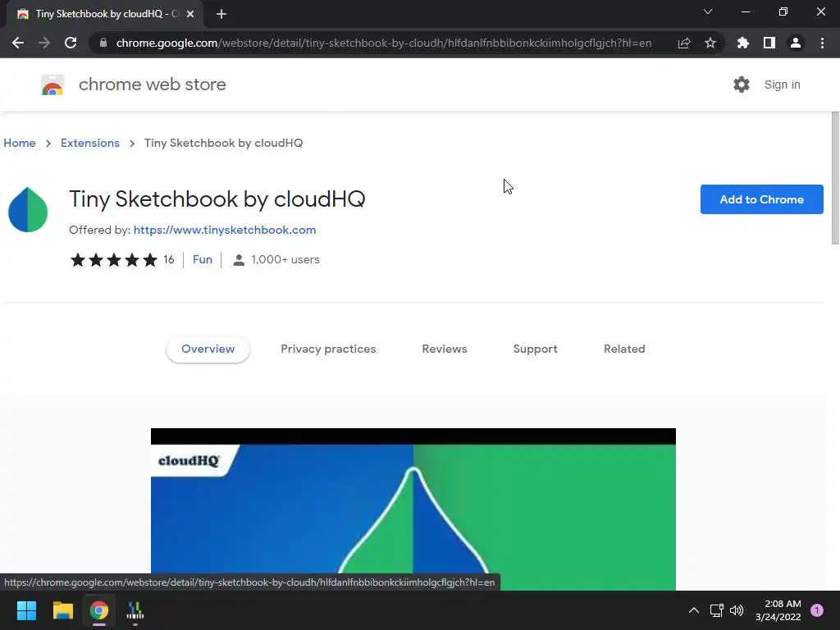The width and height of the screenshot is (840, 630).
Task: Select the Overview tab
Action: click(x=208, y=349)
